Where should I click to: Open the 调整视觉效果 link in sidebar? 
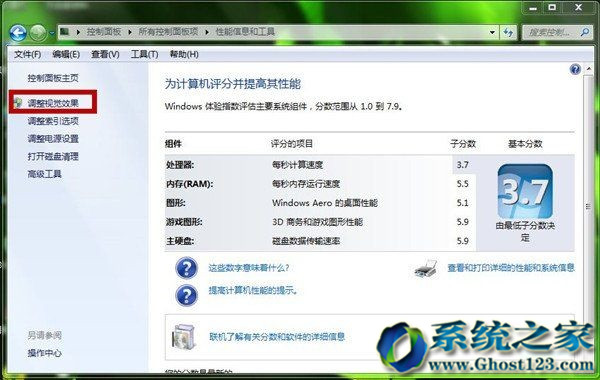point(53,103)
